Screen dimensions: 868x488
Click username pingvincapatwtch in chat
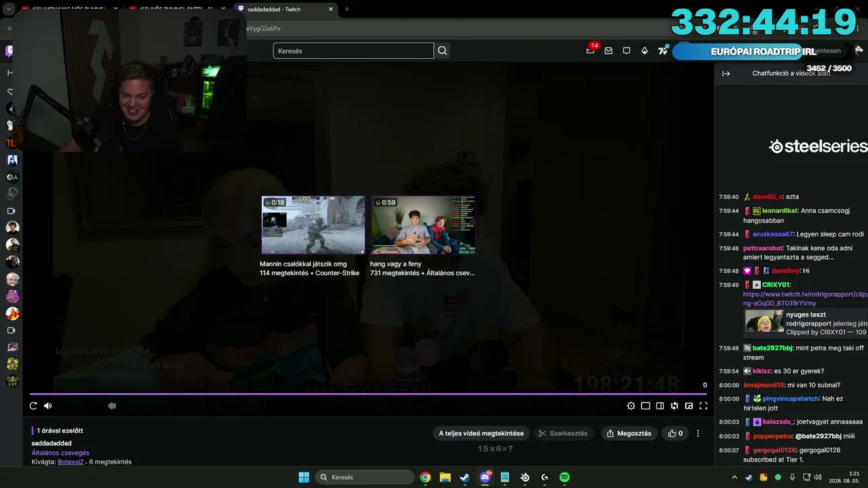(791, 399)
